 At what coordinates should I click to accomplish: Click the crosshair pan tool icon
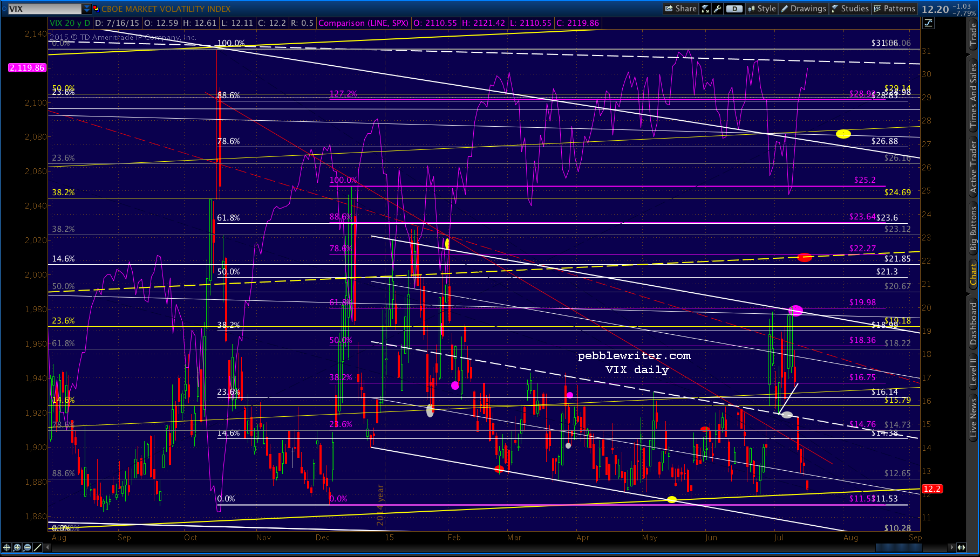point(7,547)
